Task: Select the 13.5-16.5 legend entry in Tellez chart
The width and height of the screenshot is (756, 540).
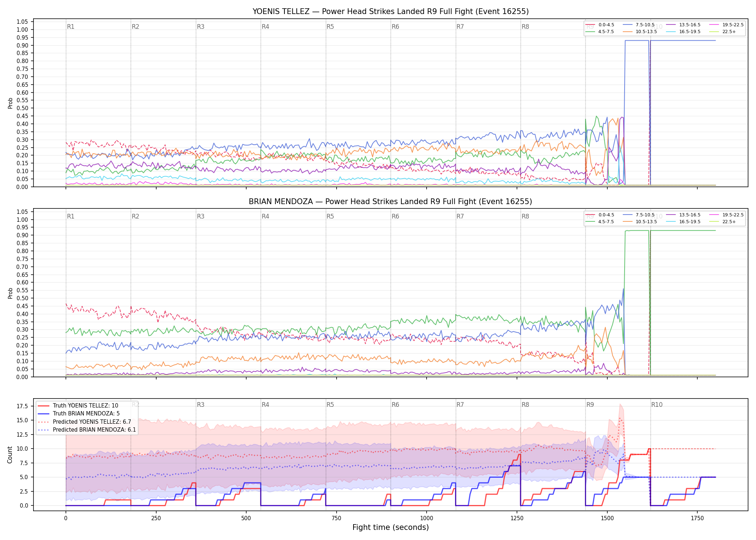Action: [683, 25]
